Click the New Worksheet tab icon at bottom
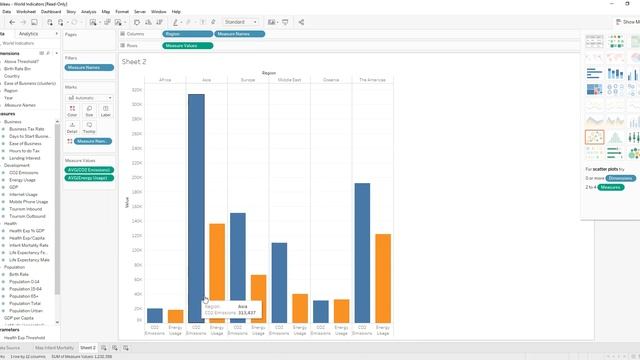This screenshot has height=360, width=640. coord(104,348)
